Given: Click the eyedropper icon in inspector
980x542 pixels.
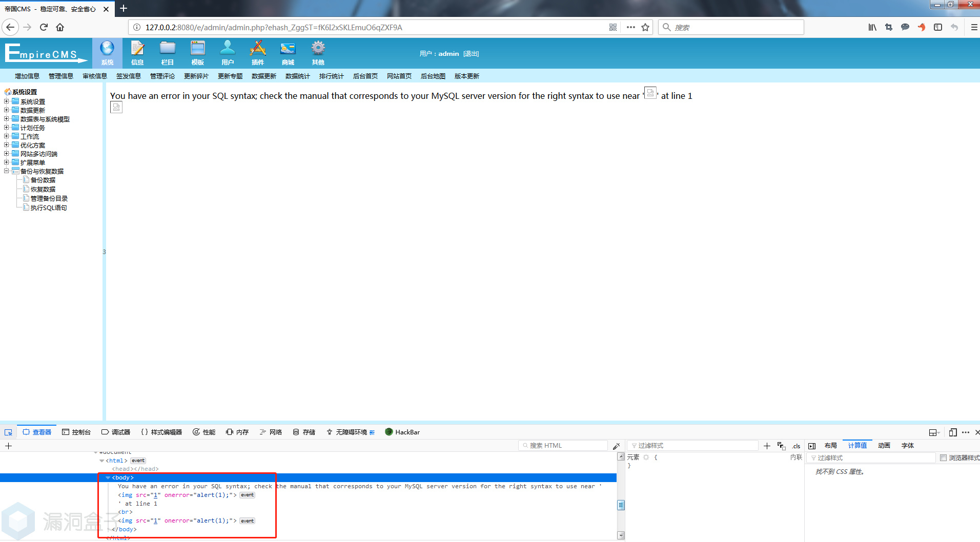Looking at the screenshot, I should [x=616, y=446].
